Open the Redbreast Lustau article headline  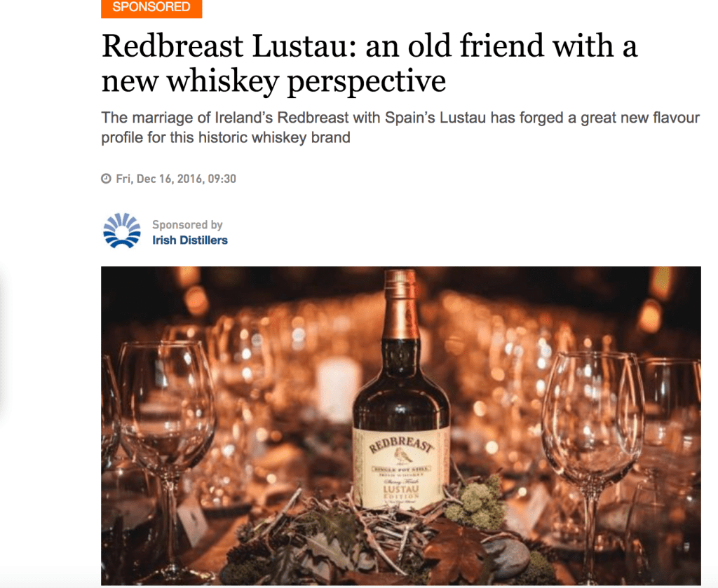point(369,62)
